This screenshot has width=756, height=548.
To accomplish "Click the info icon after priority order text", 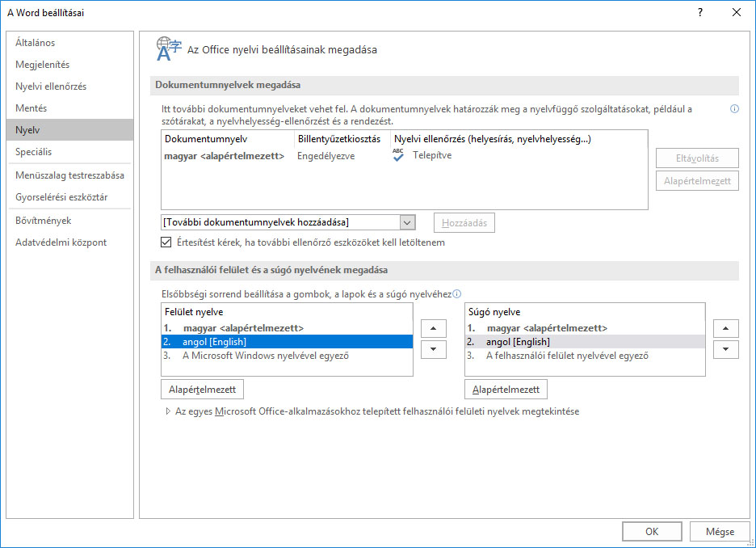I will (456, 293).
